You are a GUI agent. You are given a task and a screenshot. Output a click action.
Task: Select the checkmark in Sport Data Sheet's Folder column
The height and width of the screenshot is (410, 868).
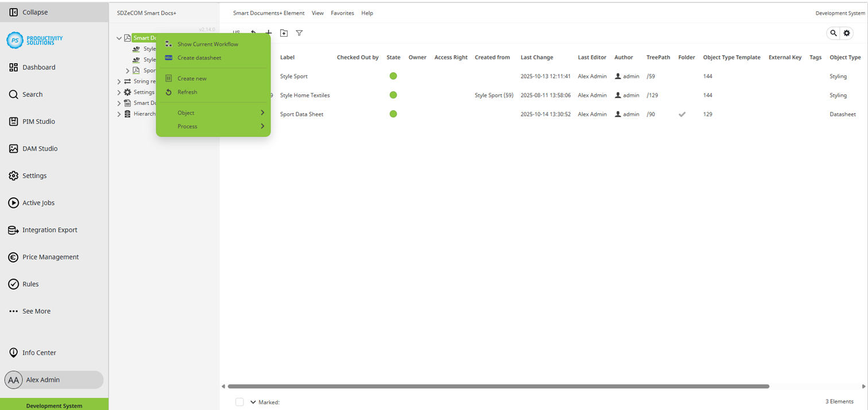(682, 114)
